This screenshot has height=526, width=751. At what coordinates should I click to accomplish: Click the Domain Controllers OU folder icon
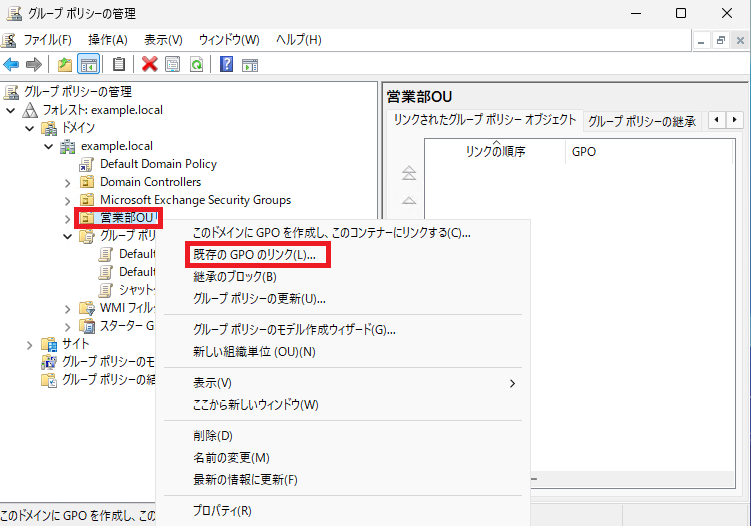[x=87, y=183]
